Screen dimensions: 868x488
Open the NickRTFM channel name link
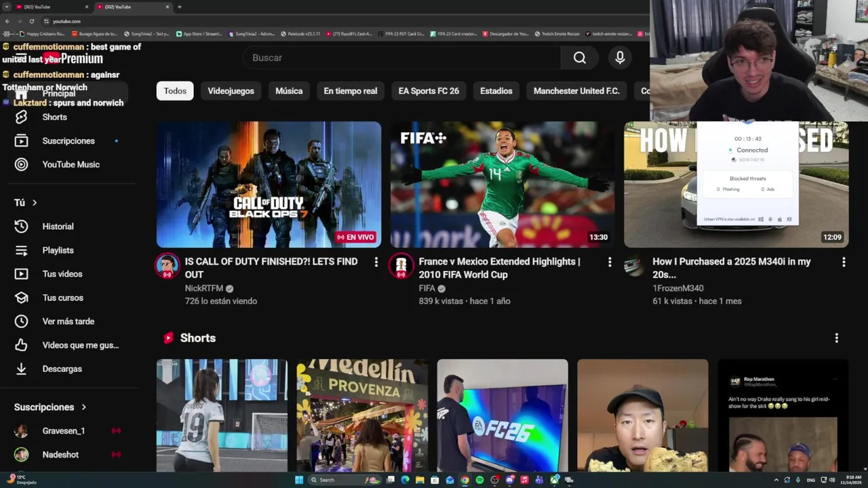coord(204,288)
